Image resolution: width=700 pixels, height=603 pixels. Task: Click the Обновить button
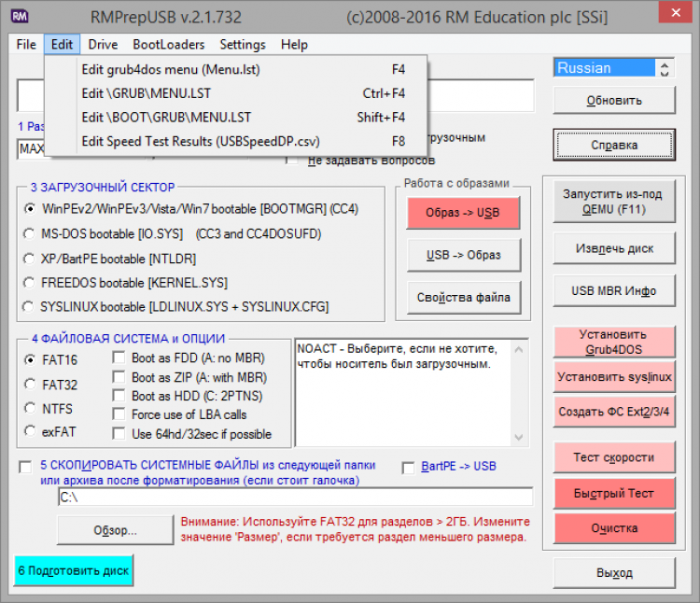(614, 101)
